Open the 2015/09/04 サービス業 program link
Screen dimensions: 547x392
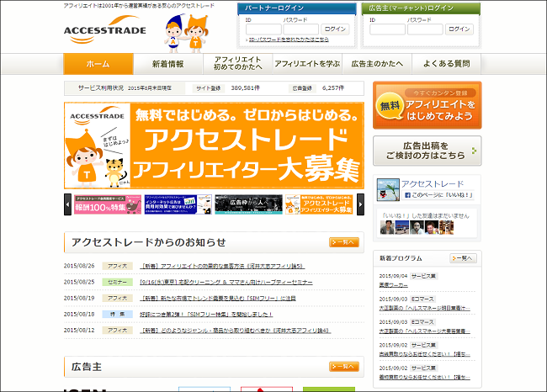pyautogui.click(x=394, y=285)
